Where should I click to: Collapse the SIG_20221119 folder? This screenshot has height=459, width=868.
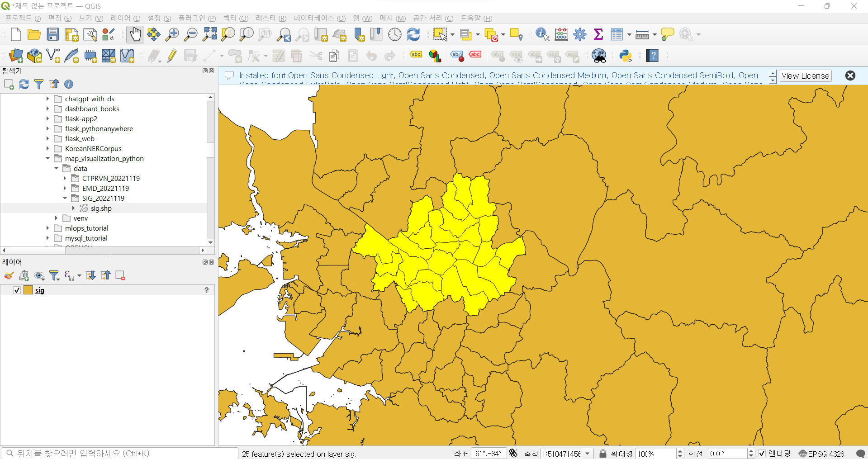tap(65, 198)
